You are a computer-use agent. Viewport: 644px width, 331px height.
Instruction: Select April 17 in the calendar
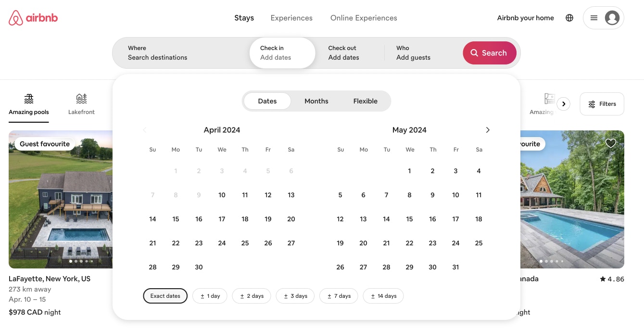222,219
